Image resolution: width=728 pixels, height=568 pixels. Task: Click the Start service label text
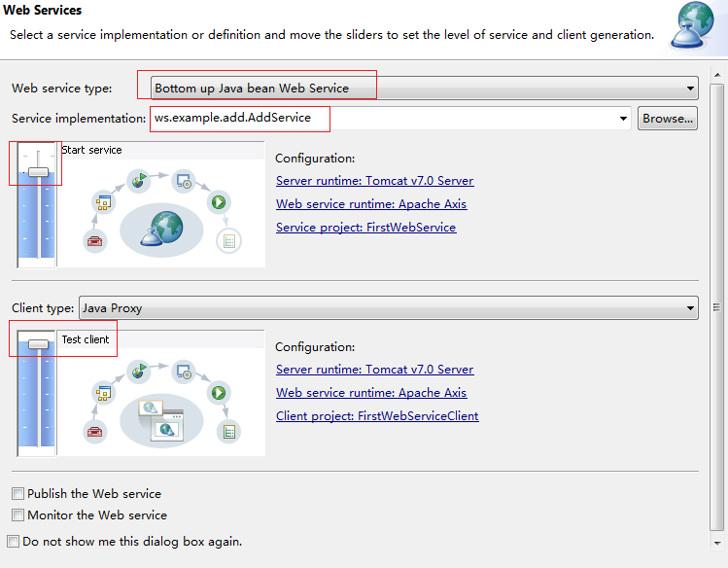click(91, 150)
